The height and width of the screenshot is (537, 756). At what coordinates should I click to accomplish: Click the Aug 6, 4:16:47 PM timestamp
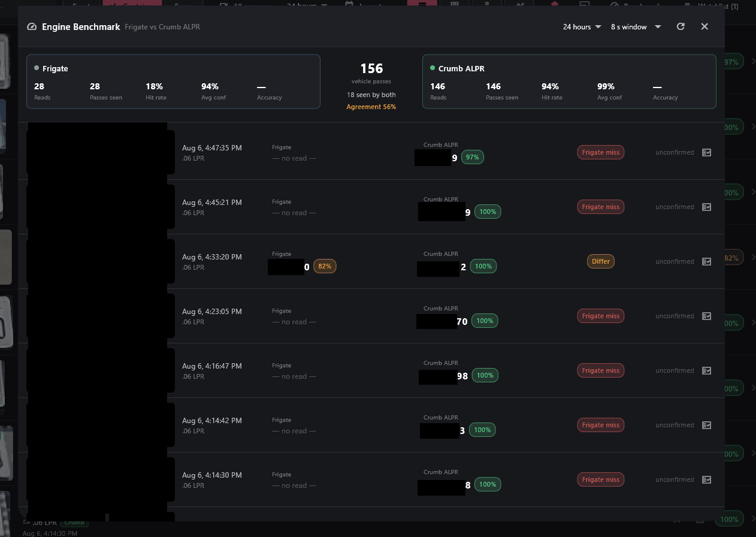212,366
